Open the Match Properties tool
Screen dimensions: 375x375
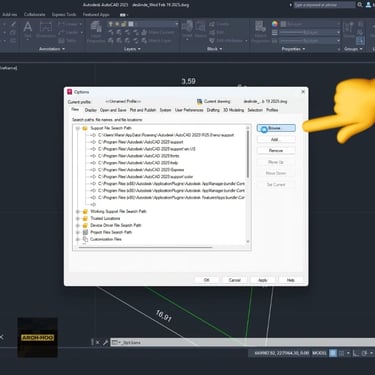click(260, 32)
